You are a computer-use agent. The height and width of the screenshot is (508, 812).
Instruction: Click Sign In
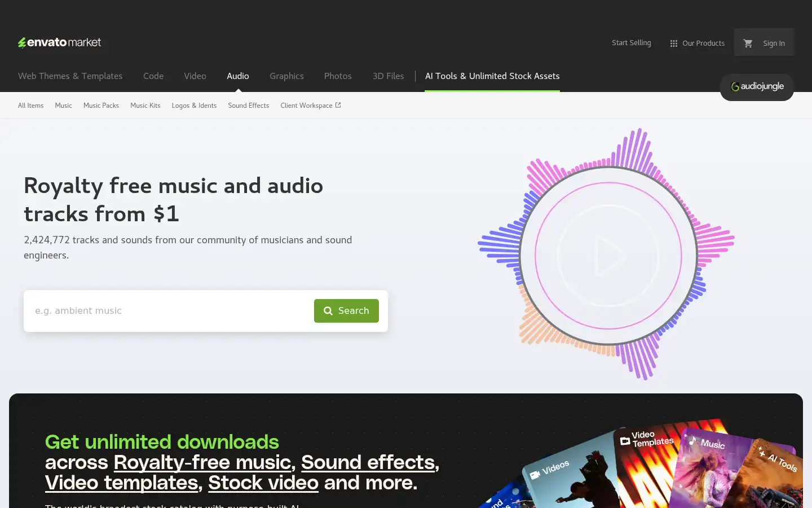point(774,43)
